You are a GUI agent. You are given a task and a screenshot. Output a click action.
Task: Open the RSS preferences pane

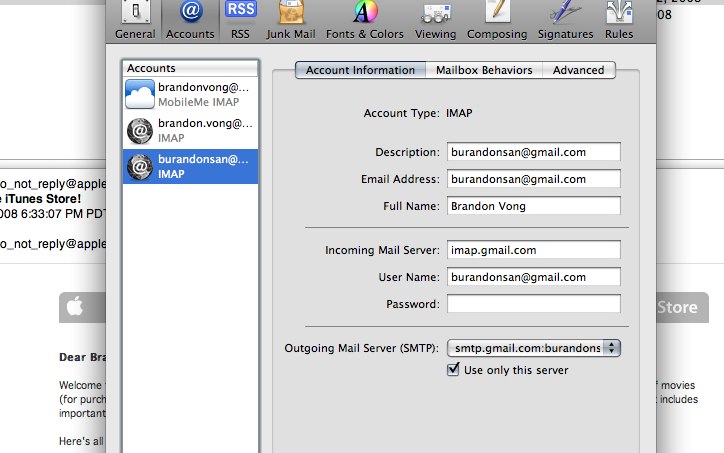[240, 21]
